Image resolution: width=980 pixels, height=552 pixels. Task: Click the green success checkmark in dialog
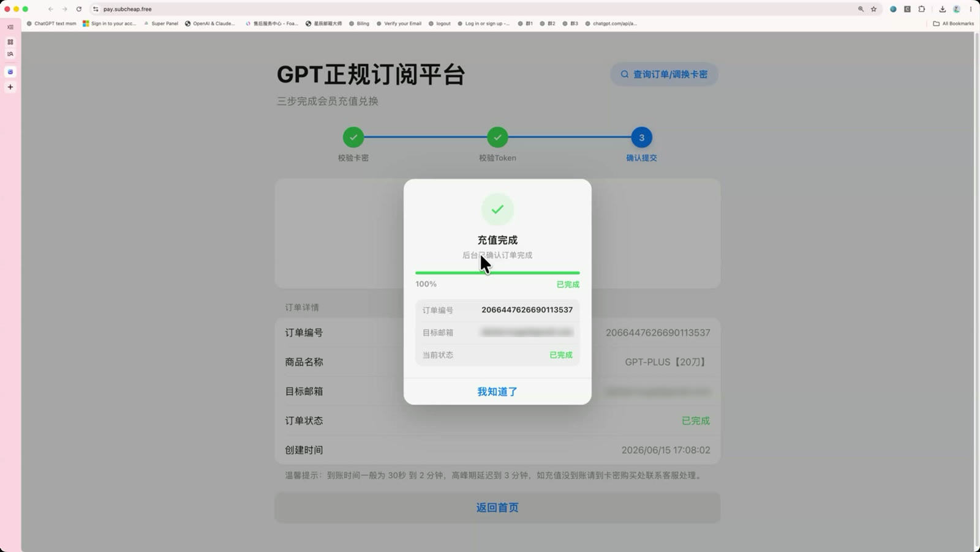point(497,209)
